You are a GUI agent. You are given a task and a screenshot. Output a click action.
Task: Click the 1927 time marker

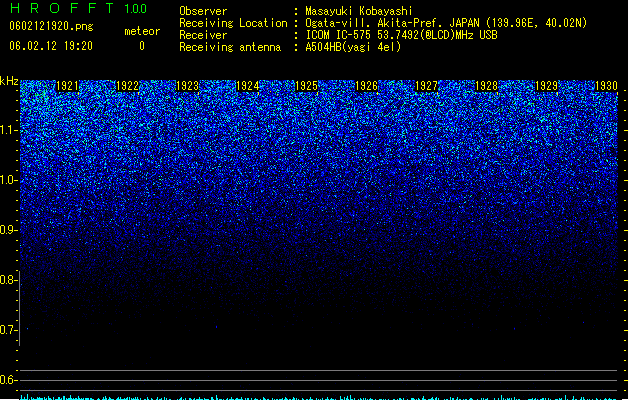(x=426, y=86)
